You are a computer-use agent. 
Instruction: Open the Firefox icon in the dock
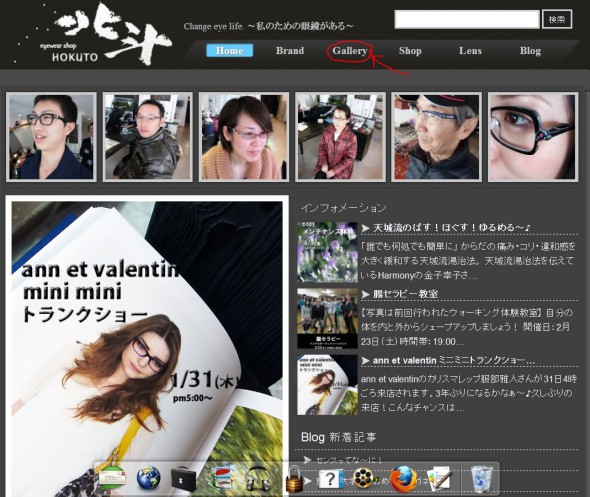pos(403,479)
